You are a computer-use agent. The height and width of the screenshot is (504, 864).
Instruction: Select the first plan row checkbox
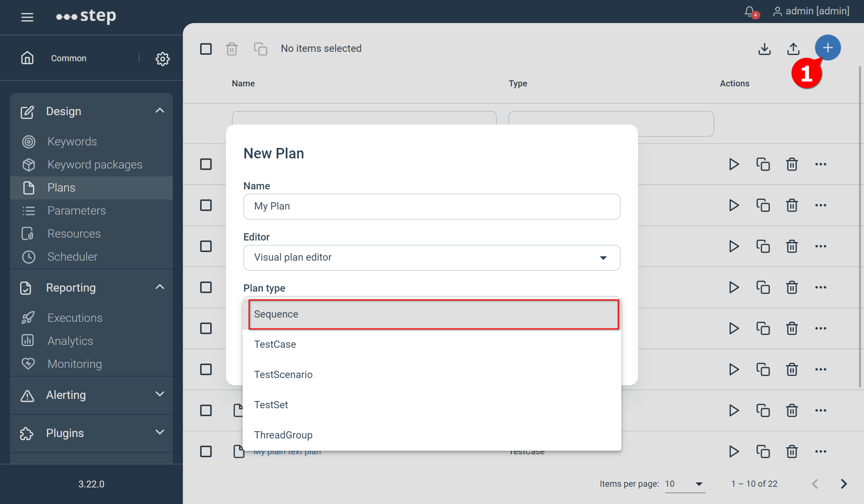click(206, 164)
